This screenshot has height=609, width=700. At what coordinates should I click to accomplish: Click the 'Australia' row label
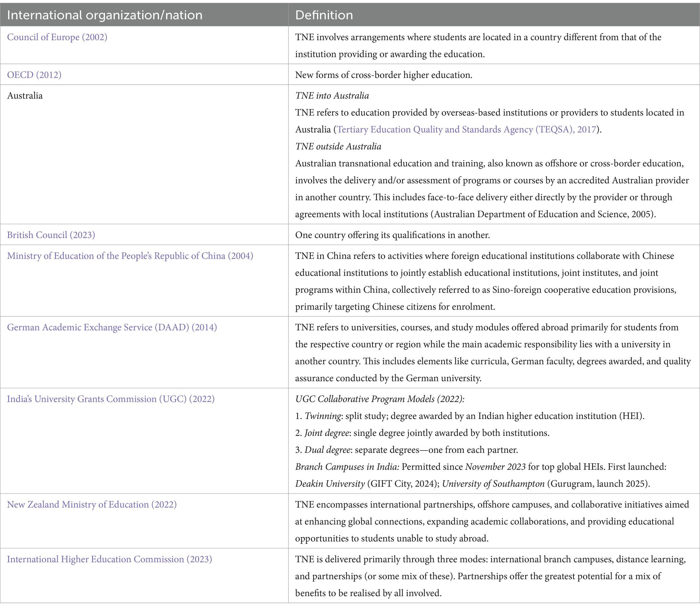coord(25,96)
